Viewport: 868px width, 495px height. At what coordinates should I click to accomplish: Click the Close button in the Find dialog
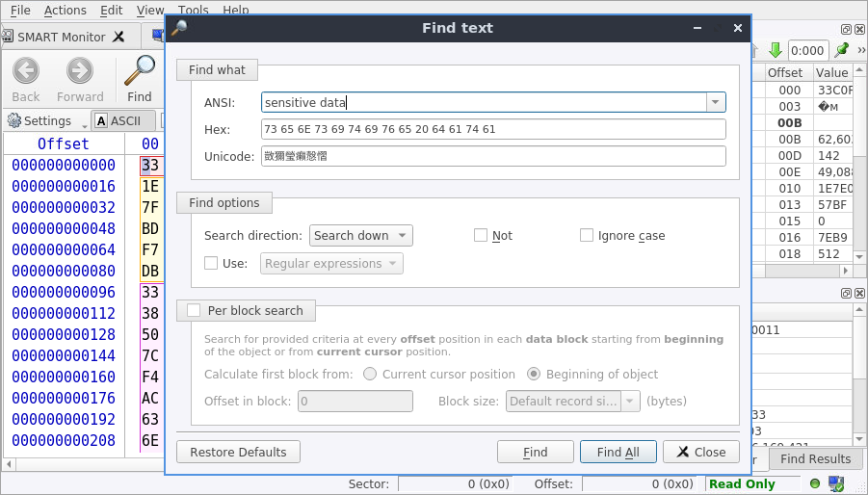pos(701,452)
